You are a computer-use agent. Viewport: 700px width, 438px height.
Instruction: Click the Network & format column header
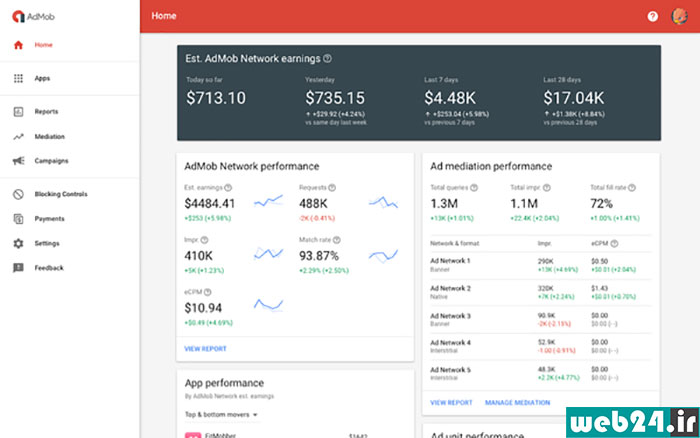coord(454,243)
